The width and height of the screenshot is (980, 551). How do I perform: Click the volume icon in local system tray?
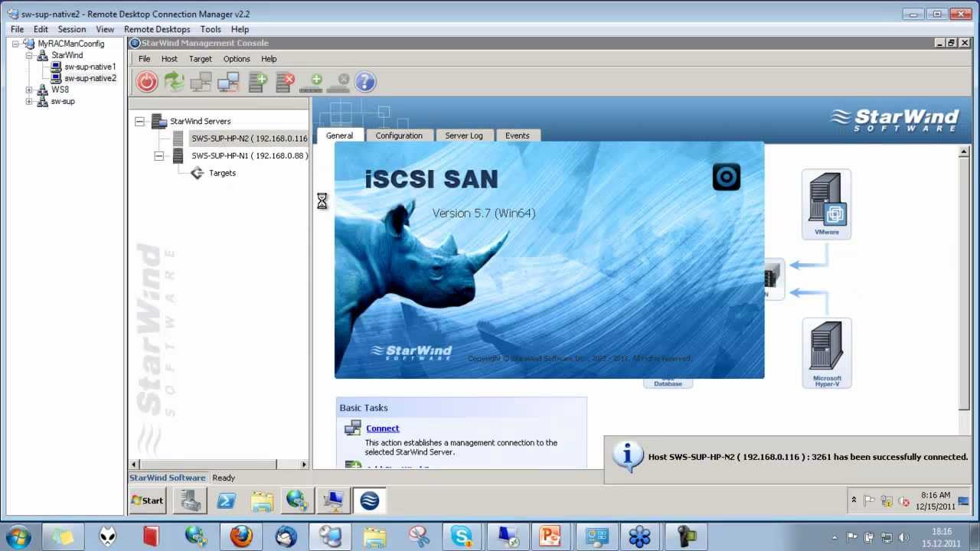903,537
